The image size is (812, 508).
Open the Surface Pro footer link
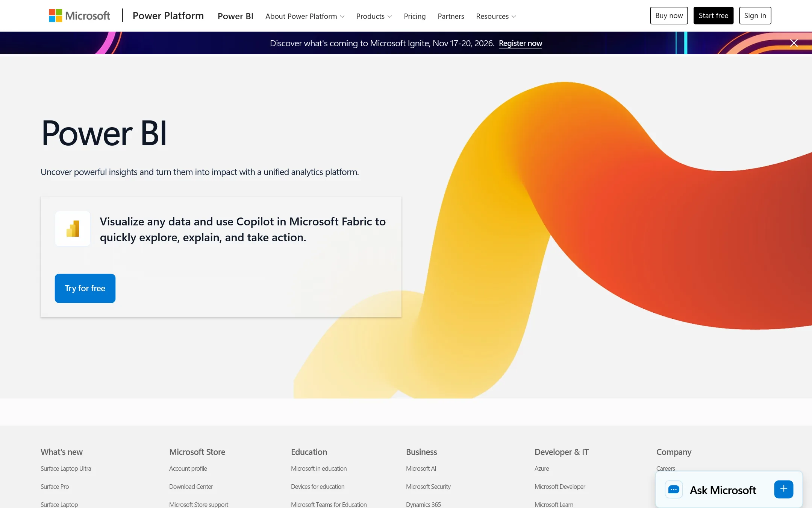(x=55, y=487)
